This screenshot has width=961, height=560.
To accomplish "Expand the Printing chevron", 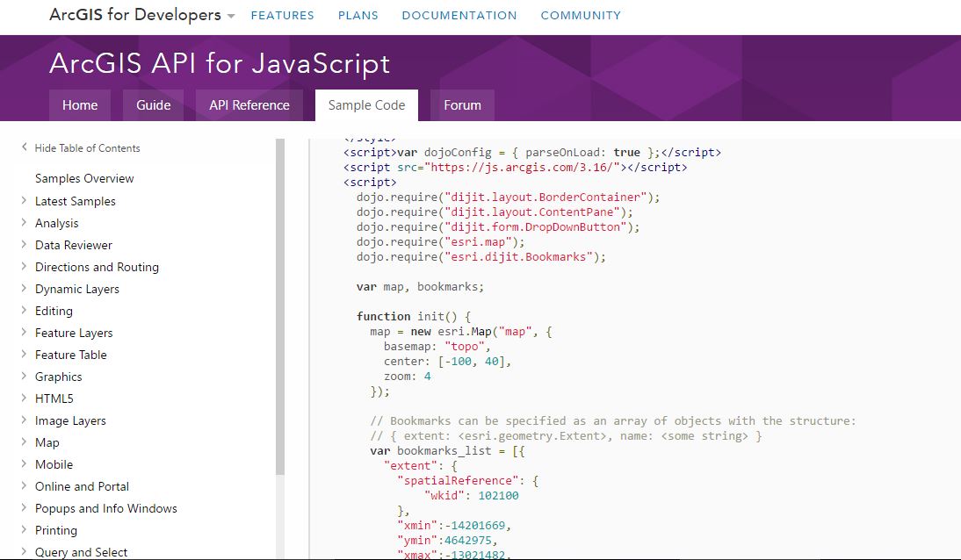I will [x=24, y=529].
